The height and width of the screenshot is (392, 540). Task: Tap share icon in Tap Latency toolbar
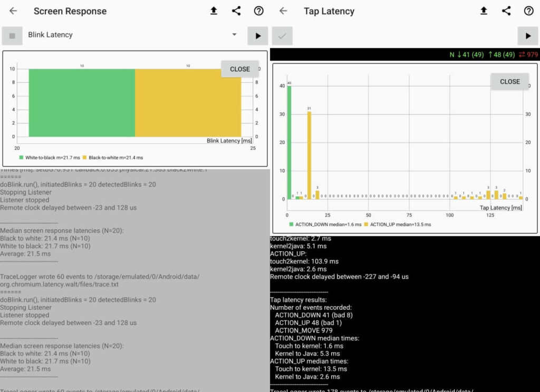506,11
